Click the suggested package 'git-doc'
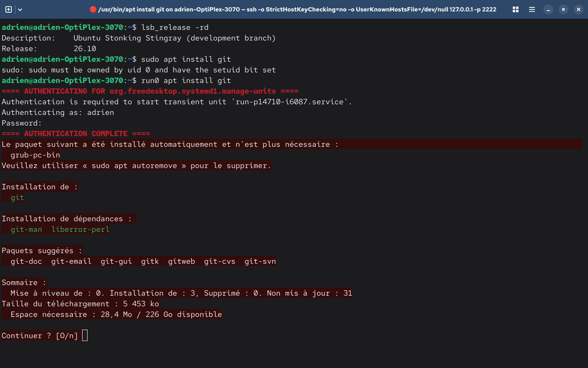Screen dimensions: 588x368 pyautogui.click(x=26, y=261)
